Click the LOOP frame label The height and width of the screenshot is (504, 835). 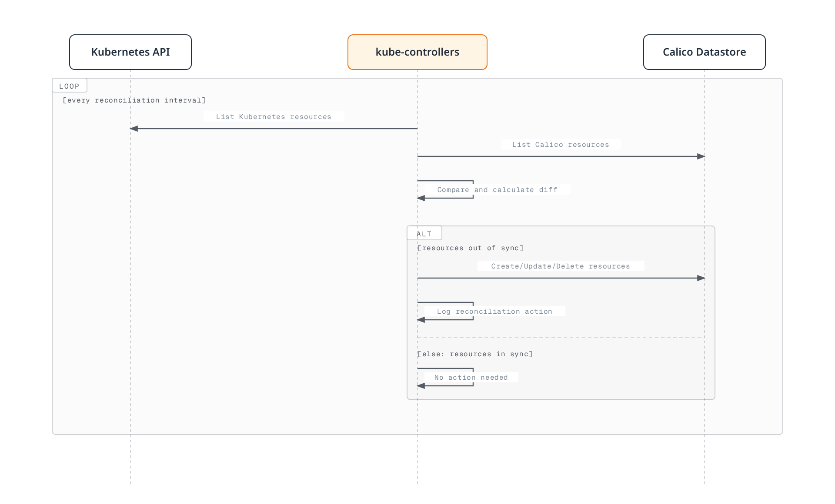(x=70, y=86)
